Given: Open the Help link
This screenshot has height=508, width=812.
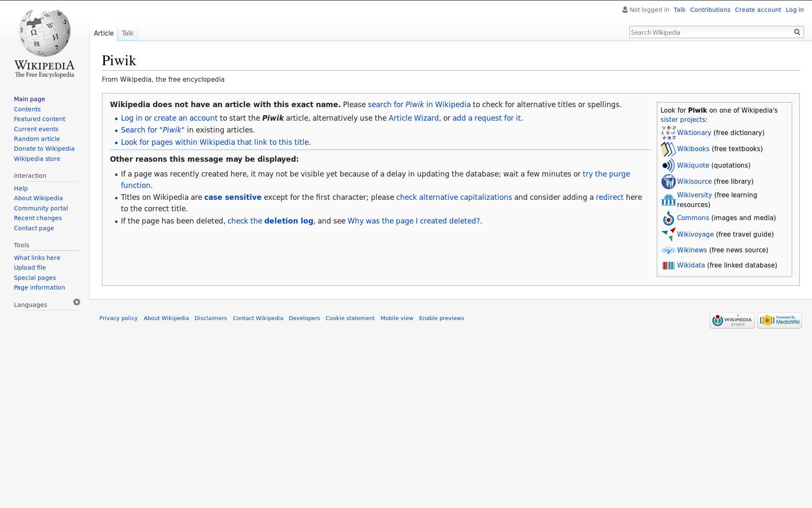Looking at the screenshot, I should coord(21,188).
